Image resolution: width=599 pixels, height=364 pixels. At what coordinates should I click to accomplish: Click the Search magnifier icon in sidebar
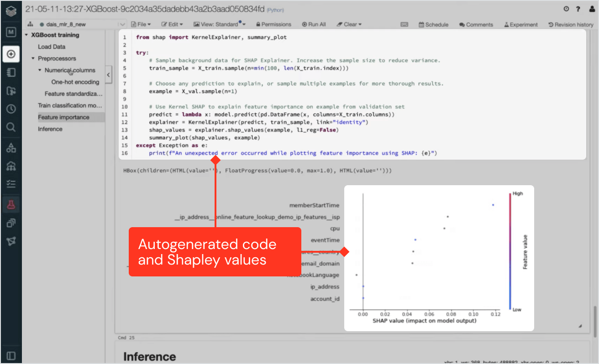pos(11,127)
